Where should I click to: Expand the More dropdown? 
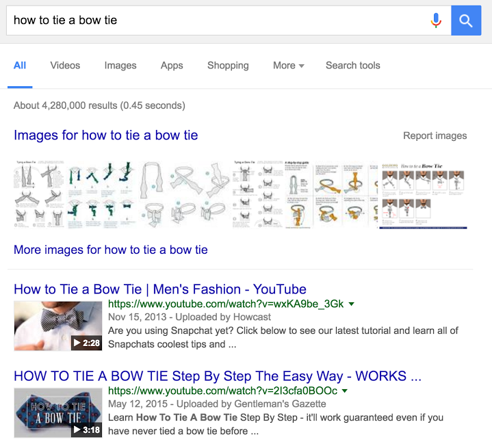click(289, 65)
